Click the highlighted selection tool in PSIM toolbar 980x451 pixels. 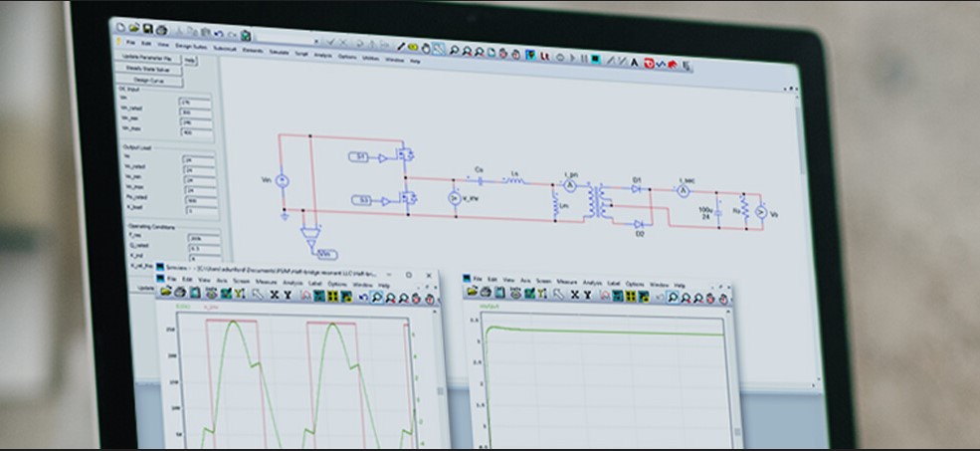[438, 49]
